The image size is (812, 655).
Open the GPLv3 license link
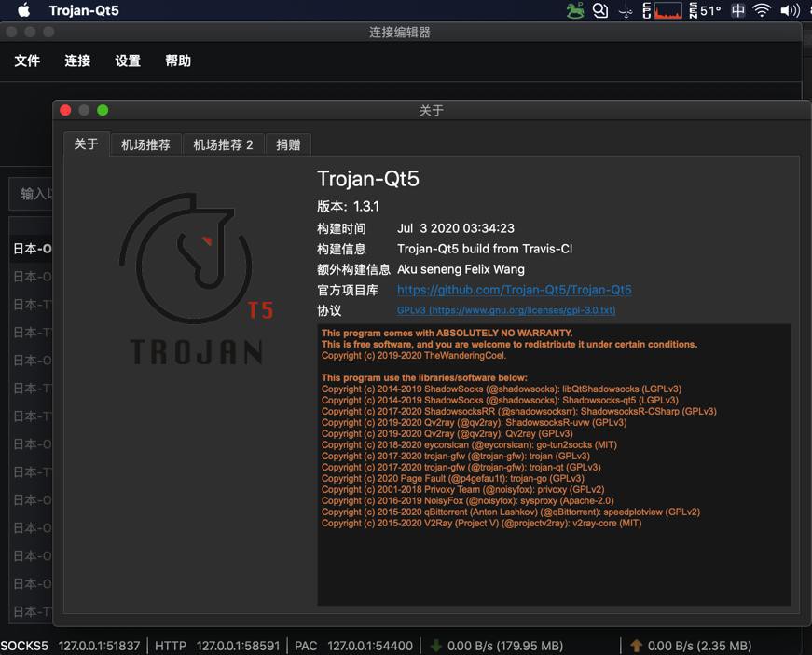pos(506,310)
